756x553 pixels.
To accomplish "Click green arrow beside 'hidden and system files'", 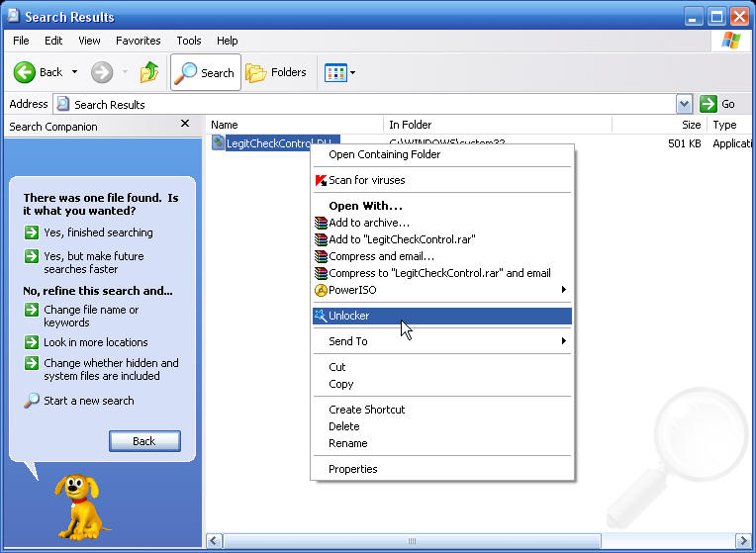I will (32, 362).
